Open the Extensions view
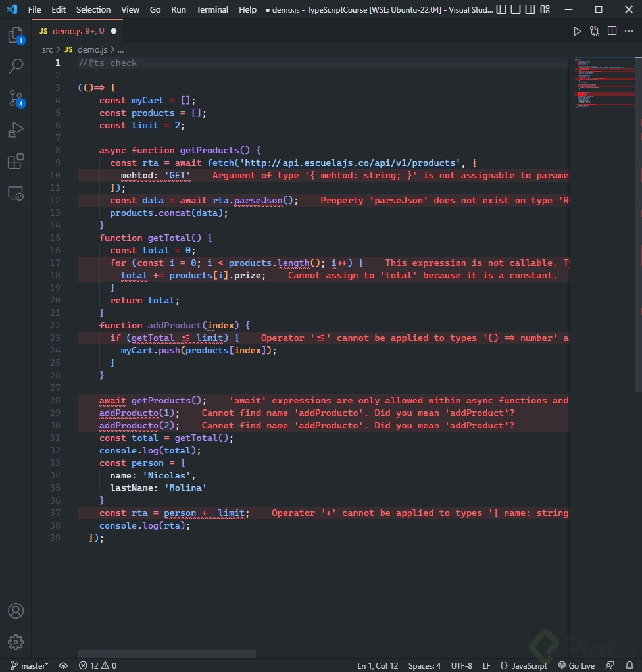 click(16, 161)
